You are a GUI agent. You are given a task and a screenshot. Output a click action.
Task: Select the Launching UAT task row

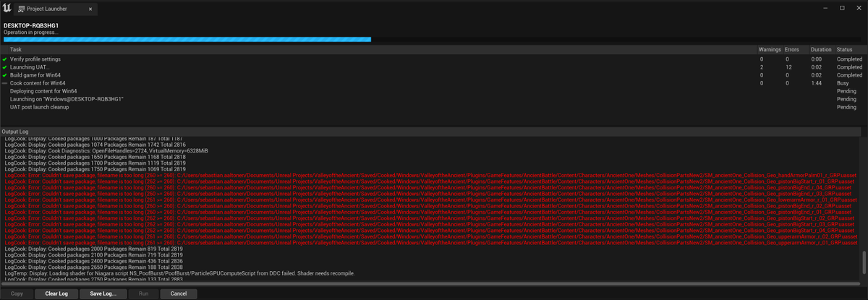[x=433, y=67]
